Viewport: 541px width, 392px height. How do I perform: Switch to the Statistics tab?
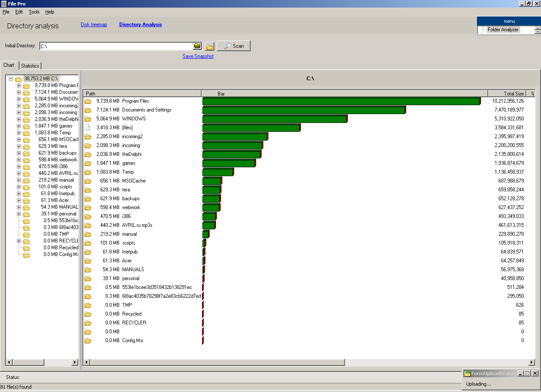(x=30, y=65)
